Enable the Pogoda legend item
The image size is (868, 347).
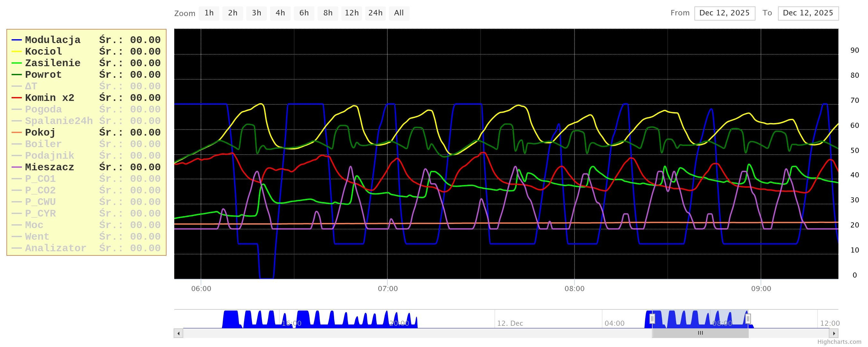pyautogui.click(x=43, y=110)
